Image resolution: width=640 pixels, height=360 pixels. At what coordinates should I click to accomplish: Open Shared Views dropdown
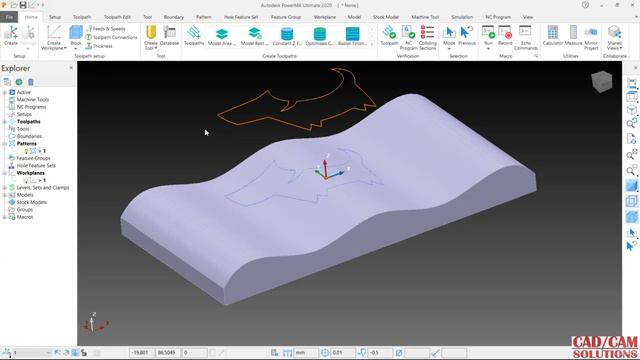[614, 46]
